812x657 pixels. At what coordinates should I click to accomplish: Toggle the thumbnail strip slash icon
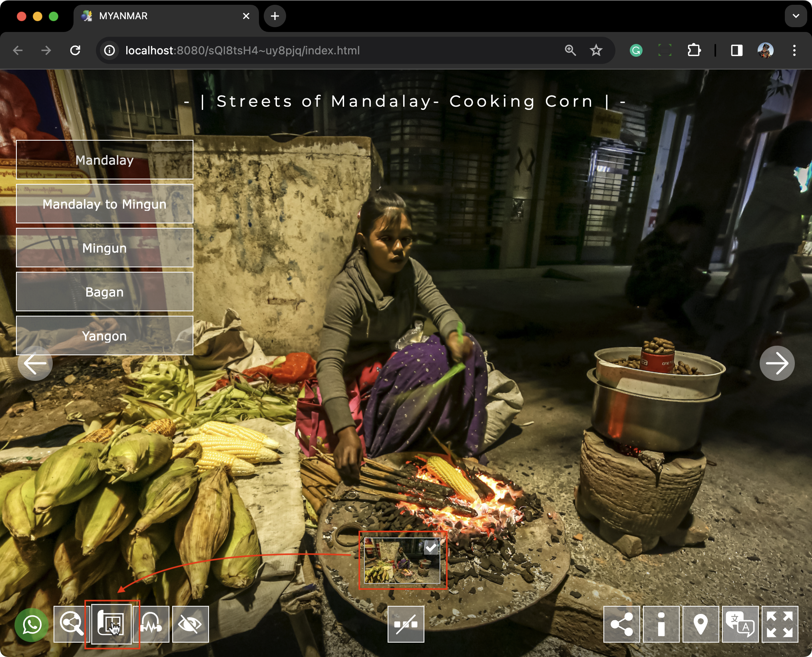pos(406,624)
